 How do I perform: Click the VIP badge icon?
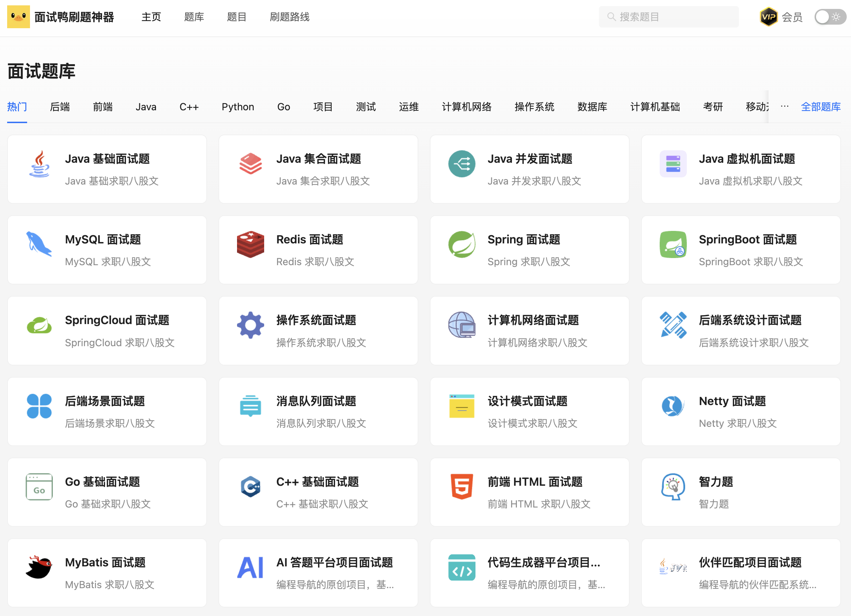pos(769,17)
